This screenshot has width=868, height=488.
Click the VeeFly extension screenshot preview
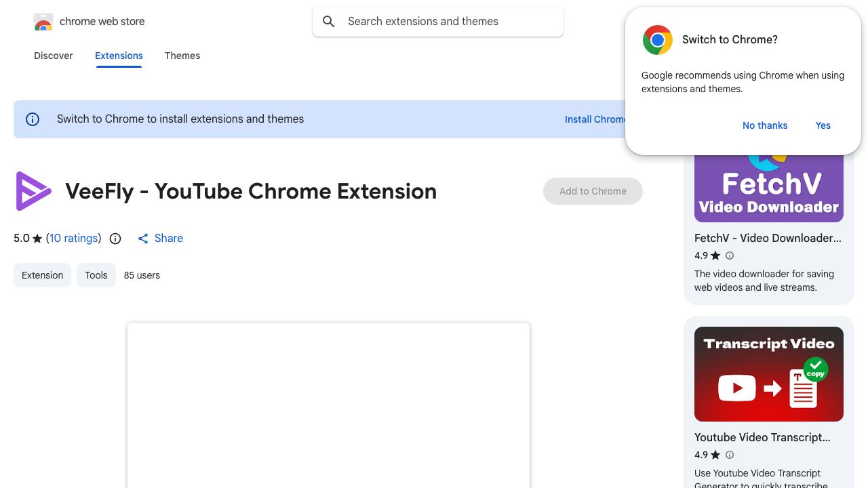[328, 405]
